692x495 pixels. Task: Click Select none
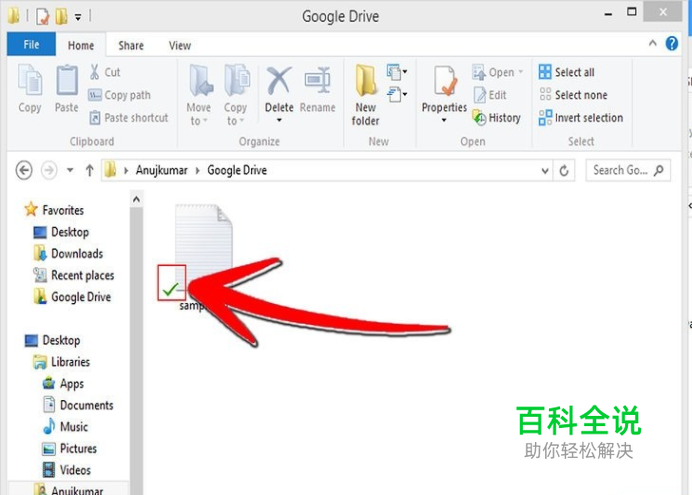[x=573, y=95]
